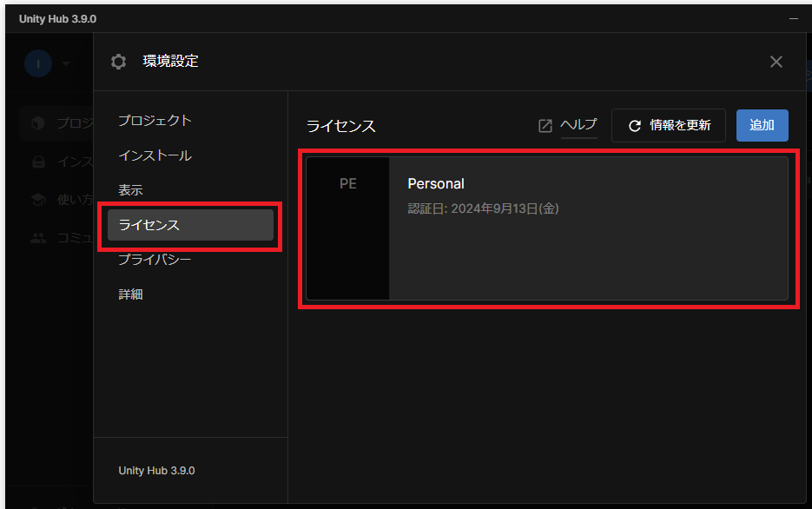Open the プロジェクト preferences tab
The image size is (812, 509).
pyautogui.click(x=155, y=120)
